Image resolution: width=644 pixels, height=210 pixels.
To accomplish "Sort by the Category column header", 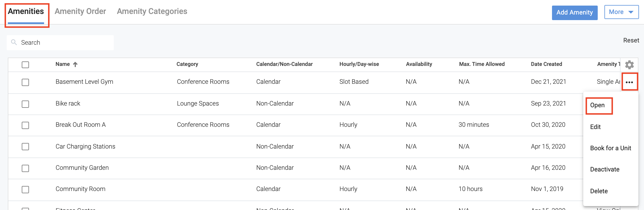I will pos(187,64).
